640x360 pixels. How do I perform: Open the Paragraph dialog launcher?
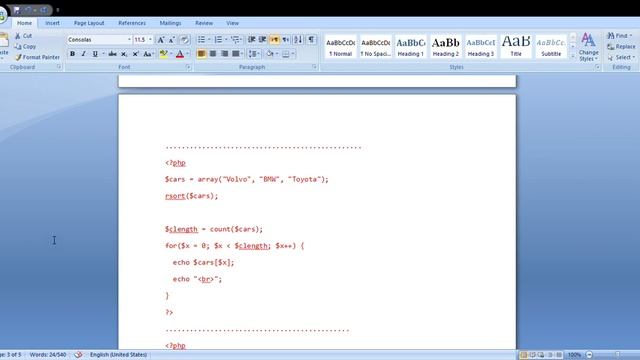point(315,67)
